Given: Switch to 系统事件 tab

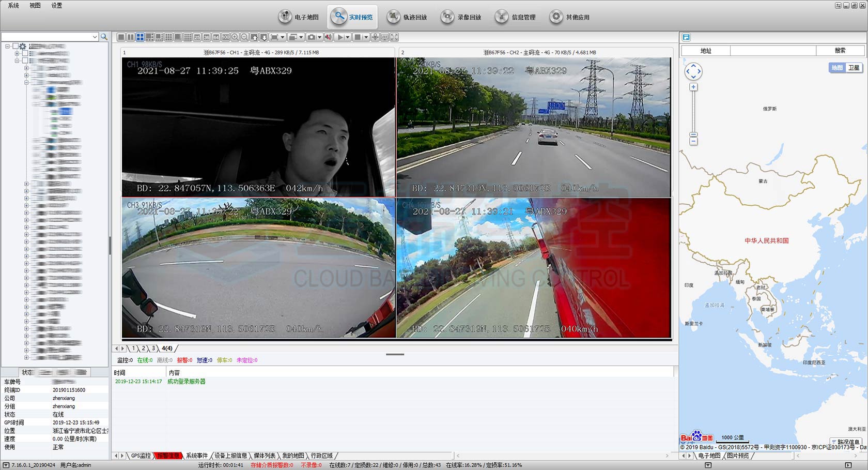Looking at the screenshot, I should tap(196, 456).
